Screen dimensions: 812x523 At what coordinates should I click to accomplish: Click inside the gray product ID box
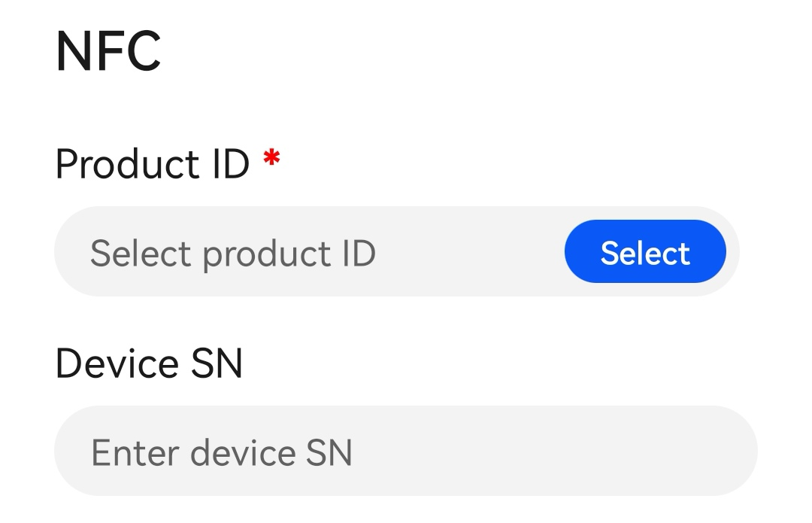(x=397, y=251)
